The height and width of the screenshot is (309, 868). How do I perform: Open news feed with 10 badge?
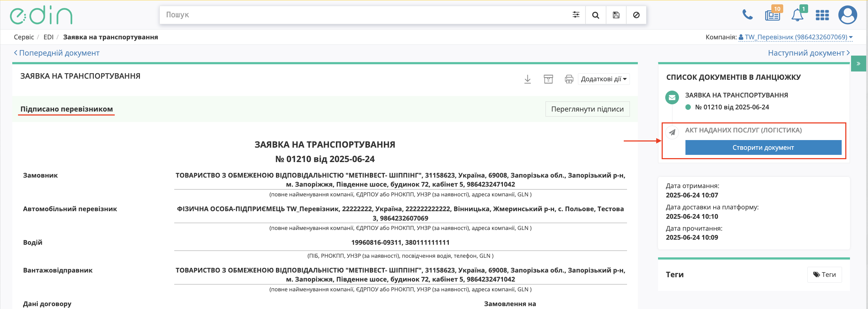coord(772,15)
